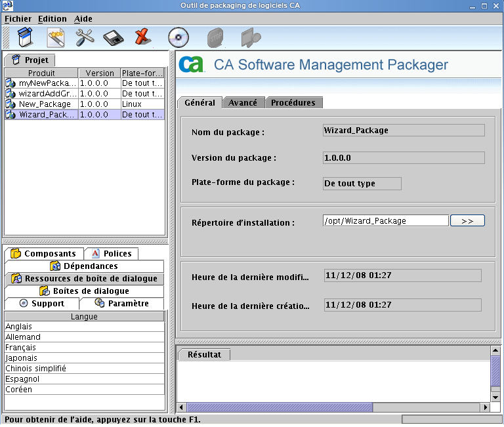504x427 pixels.
Task: Click the installation directory text field
Action: tap(385, 221)
